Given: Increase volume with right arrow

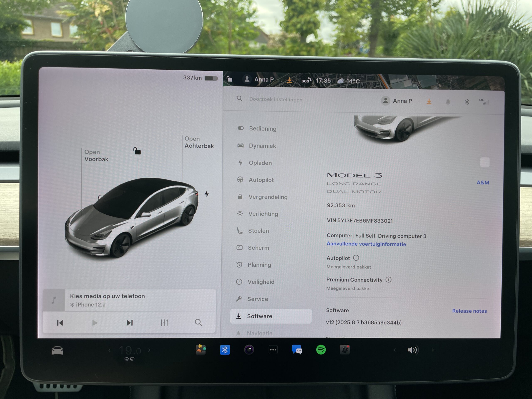Looking at the screenshot, I should click(x=432, y=350).
